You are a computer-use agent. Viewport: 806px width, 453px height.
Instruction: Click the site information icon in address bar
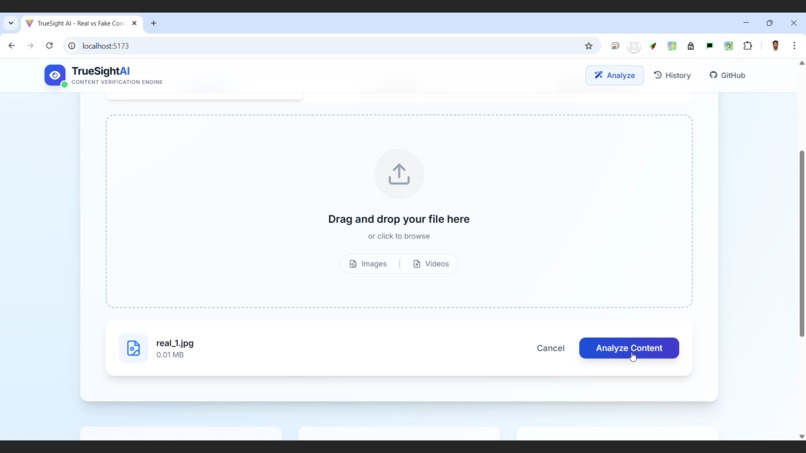(x=72, y=46)
